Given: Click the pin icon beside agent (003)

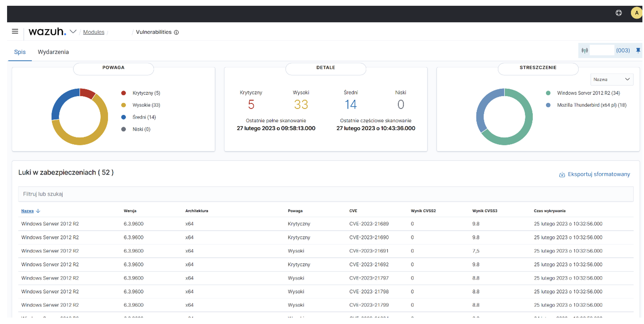Looking at the screenshot, I should [638, 50].
